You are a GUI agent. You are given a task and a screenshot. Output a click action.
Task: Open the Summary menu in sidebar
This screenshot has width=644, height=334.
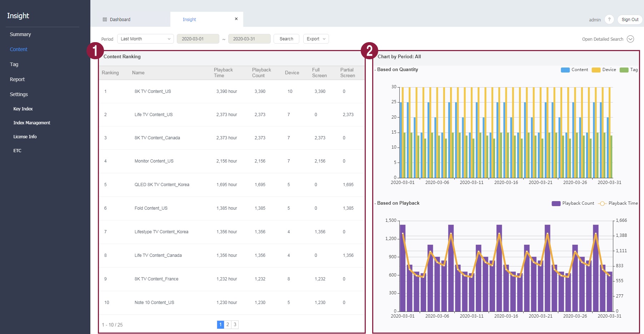tap(20, 34)
